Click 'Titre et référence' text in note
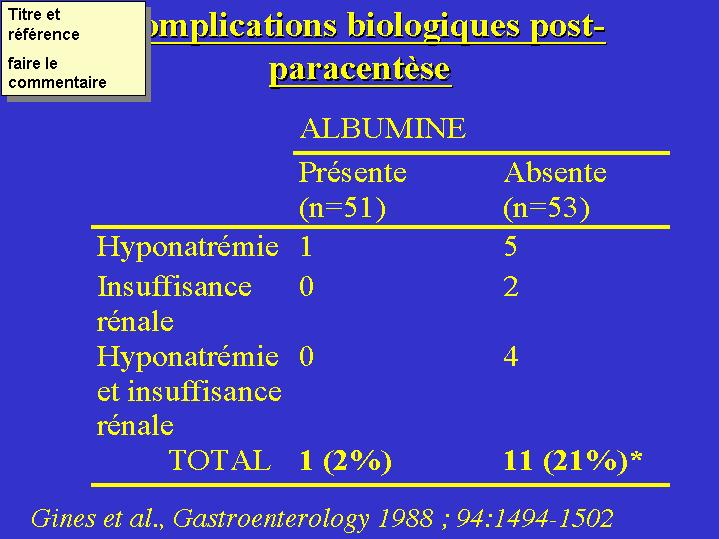 pos(43,25)
